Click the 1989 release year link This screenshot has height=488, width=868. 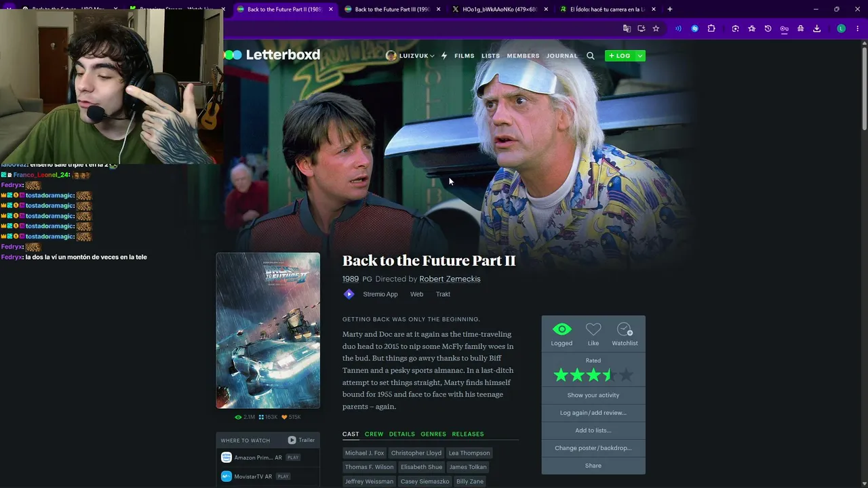tap(351, 279)
